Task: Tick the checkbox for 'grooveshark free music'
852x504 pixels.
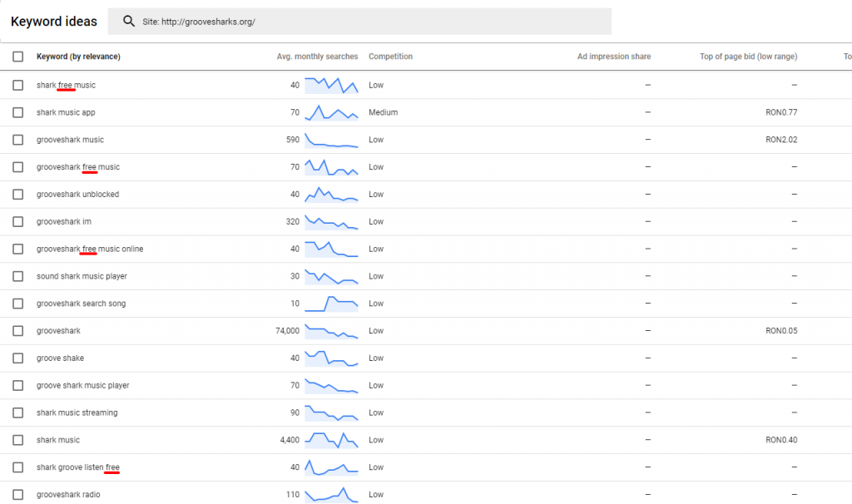Action: pyautogui.click(x=18, y=166)
